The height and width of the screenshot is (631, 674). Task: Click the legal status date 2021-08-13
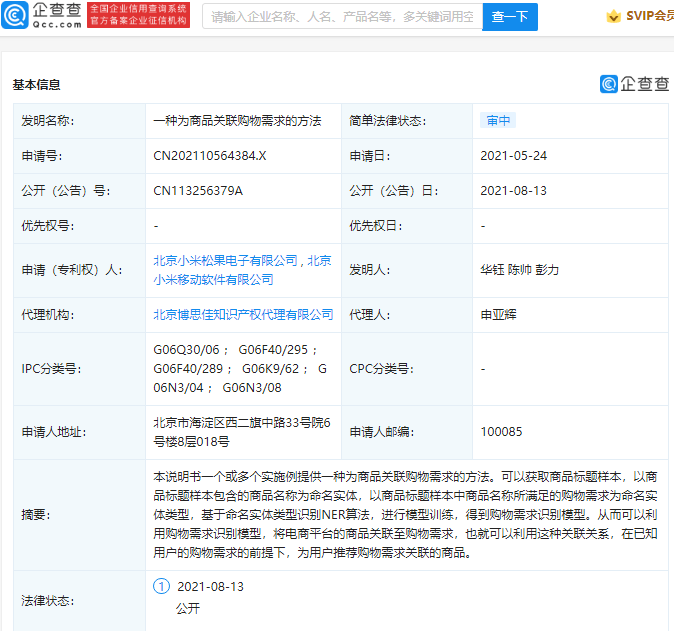(x=210, y=586)
